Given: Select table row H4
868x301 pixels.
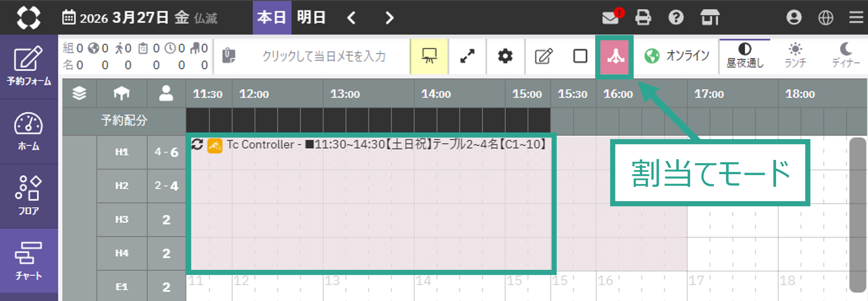Looking at the screenshot, I should [x=122, y=253].
